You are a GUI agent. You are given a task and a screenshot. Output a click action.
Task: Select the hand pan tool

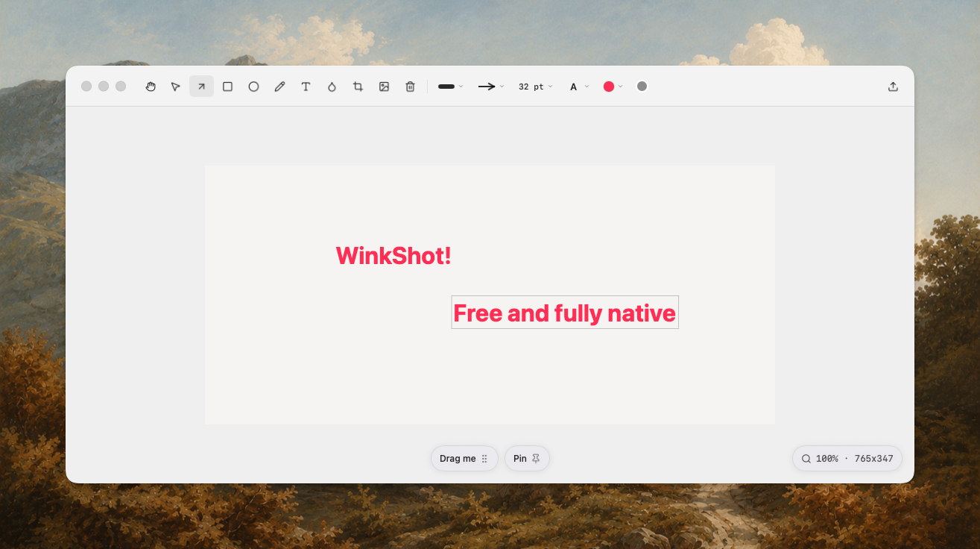click(151, 87)
